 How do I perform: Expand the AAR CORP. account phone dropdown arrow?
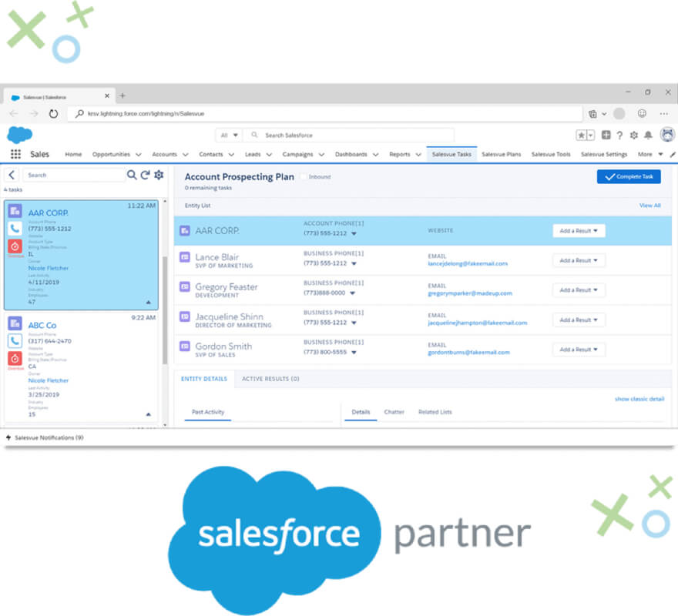pos(354,233)
